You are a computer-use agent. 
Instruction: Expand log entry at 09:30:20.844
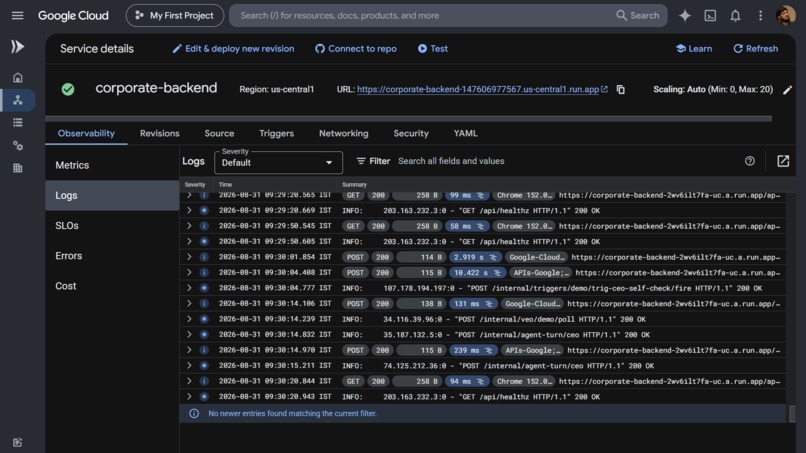189,381
